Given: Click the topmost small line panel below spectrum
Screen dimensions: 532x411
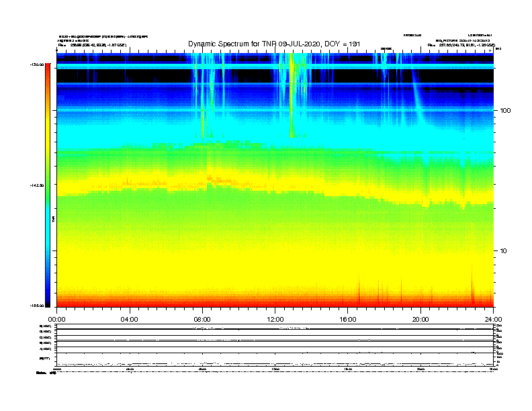Looking at the screenshot, I should coord(275,326).
